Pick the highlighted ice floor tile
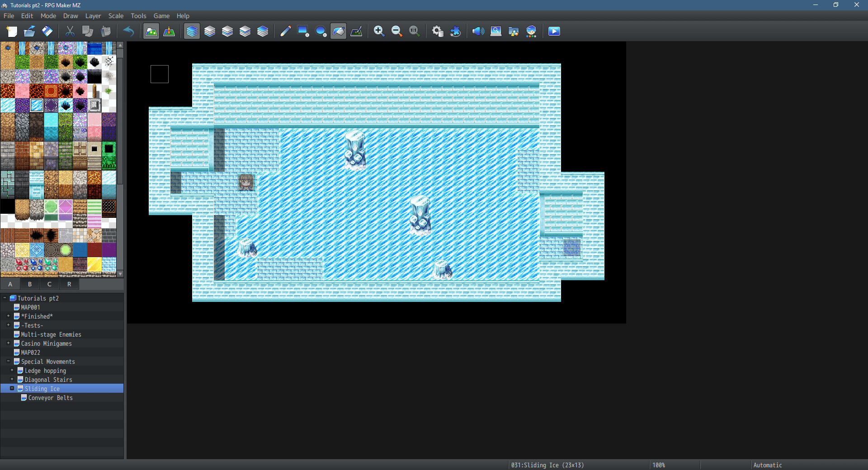This screenshot has width=868, height=470. point(37,105)
